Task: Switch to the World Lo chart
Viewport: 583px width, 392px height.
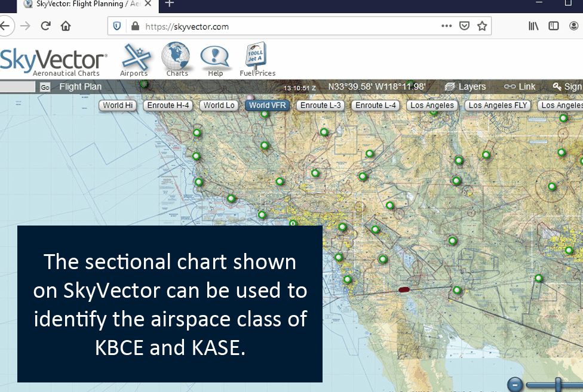Action: tap(219, 106)
